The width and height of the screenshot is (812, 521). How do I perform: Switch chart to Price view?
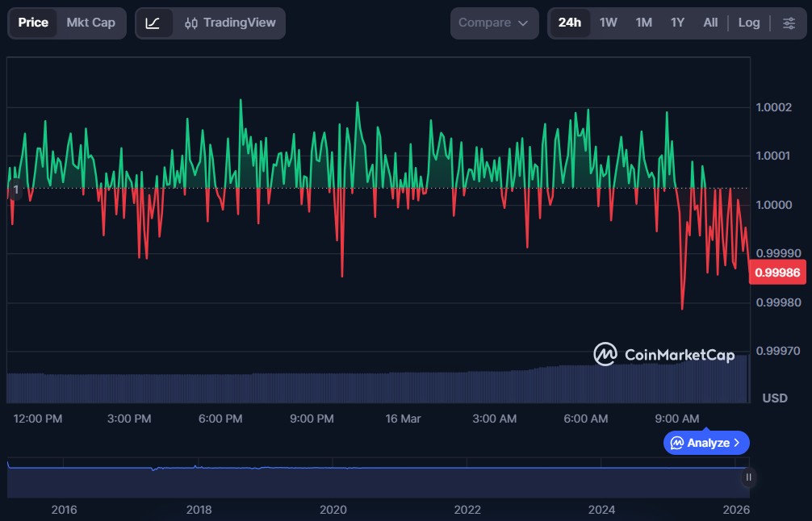[x=33, y=23]
